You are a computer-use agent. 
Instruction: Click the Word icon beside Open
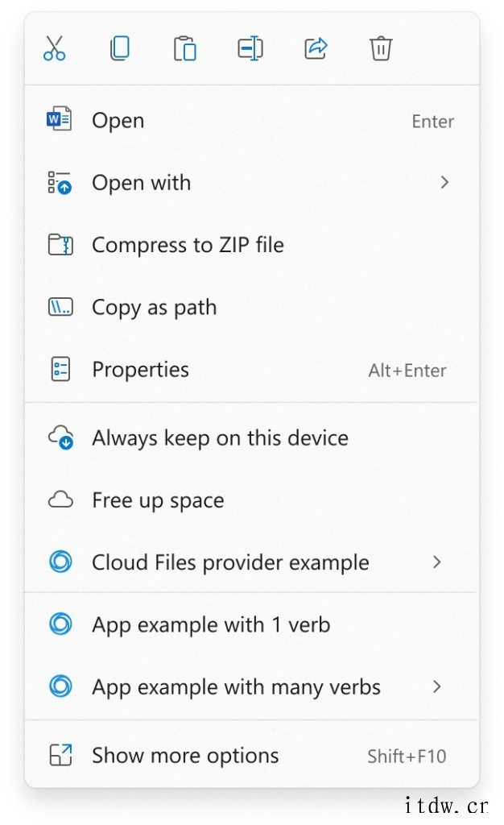click(59, 119)
